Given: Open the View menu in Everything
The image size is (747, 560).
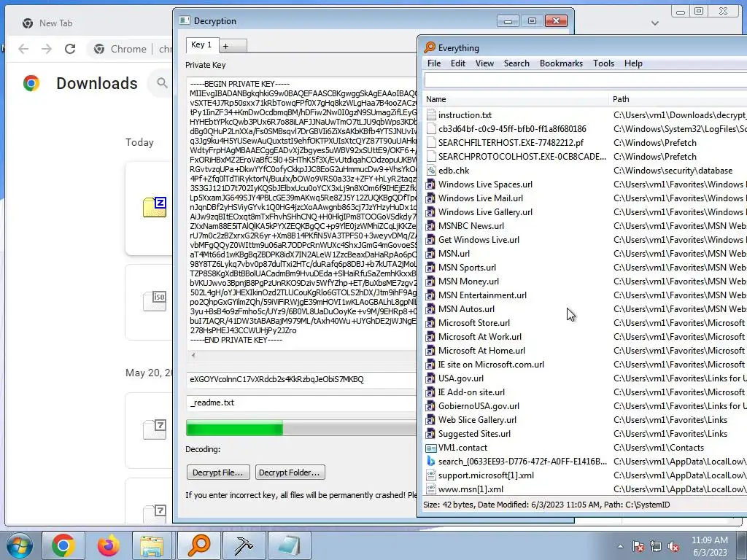Looking at the screenshot, I should coord(484,63).
